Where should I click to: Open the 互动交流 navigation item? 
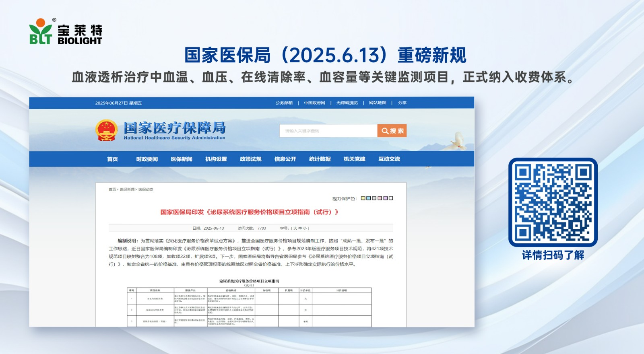(x=389, y=159)
